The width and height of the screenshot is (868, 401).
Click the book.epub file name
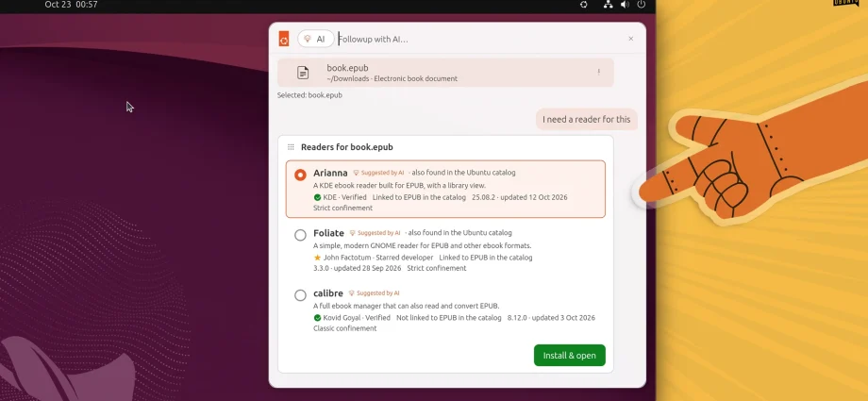[x=347, y=68]
